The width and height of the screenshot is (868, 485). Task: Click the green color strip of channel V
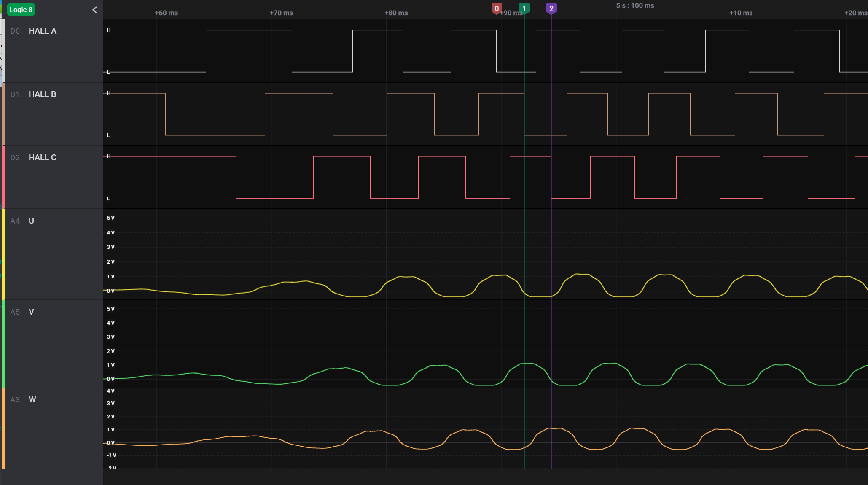[x=4, y=344]
